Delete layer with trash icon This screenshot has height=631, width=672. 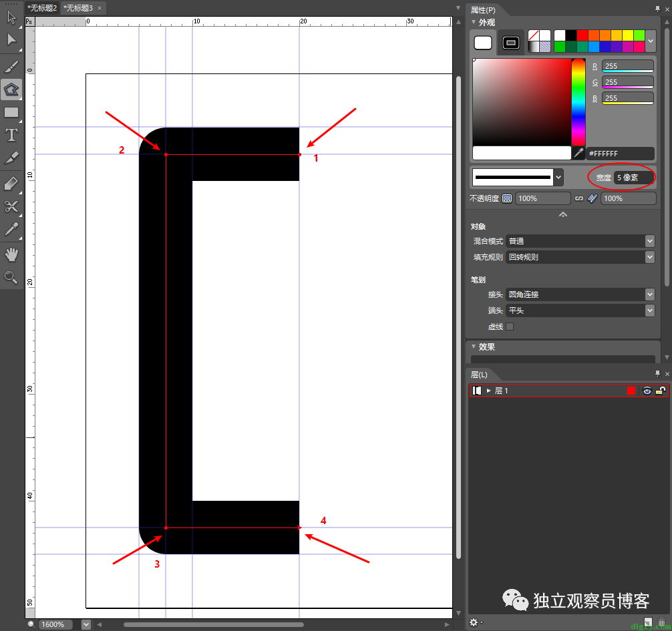(662, 622)
